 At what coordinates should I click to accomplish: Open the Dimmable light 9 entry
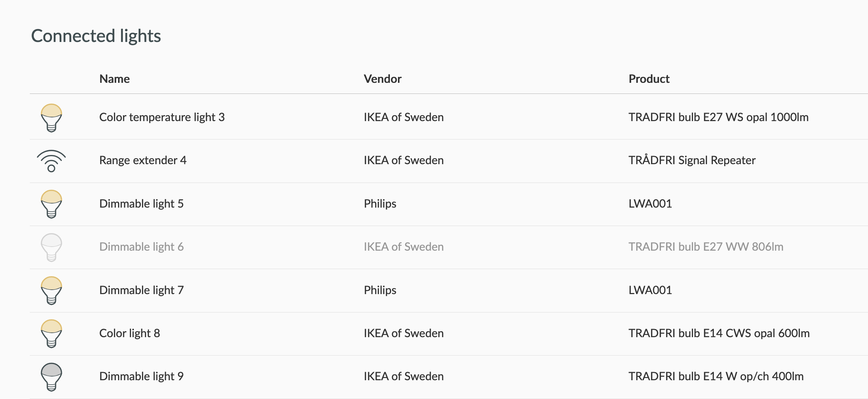tap(141, 376)
